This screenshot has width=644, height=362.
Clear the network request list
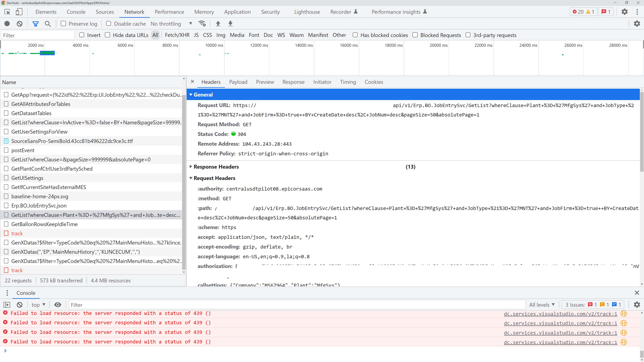tap(20, 23)
